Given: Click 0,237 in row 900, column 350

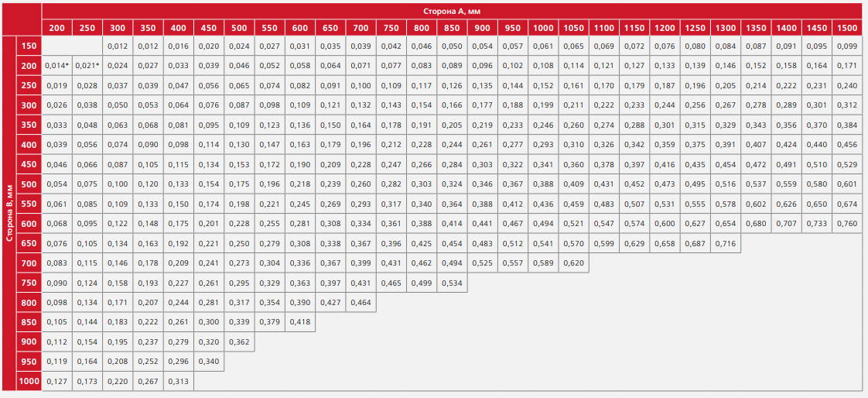Looking at the screenshot, I should click(148, 341).
